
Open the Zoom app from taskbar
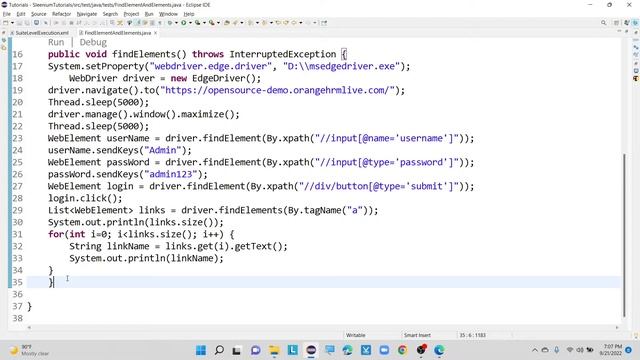[x=384, y=350]
